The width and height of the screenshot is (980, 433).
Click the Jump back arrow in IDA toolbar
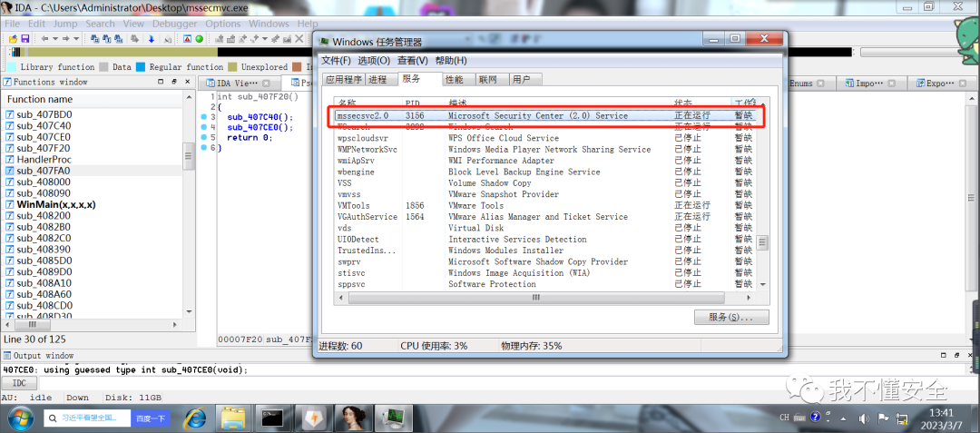pyautogui.click(x=45, y=39)
